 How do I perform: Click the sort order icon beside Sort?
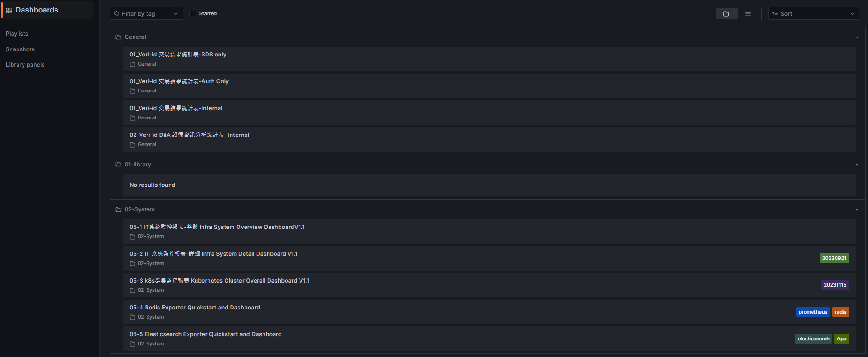point(775,14)
